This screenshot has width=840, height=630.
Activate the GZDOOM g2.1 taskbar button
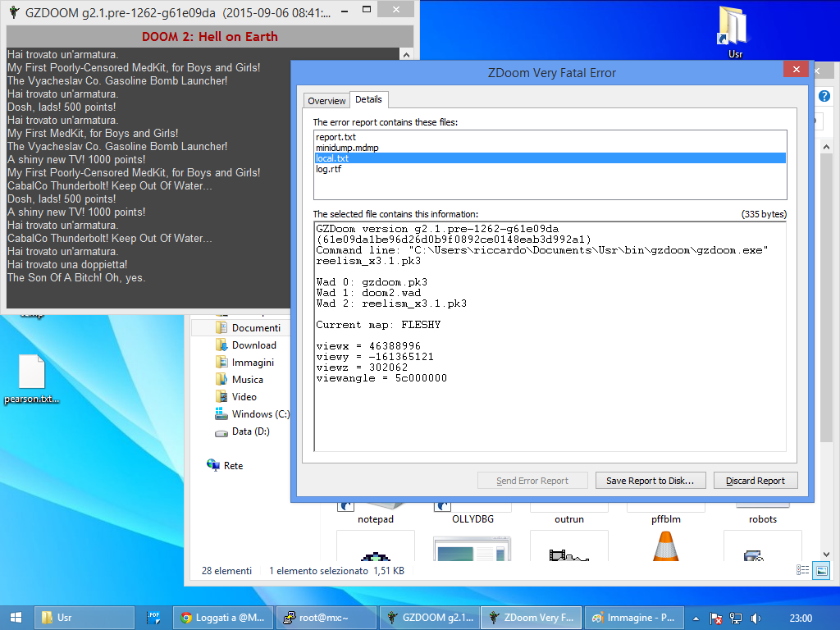click(x=430, y=618)
